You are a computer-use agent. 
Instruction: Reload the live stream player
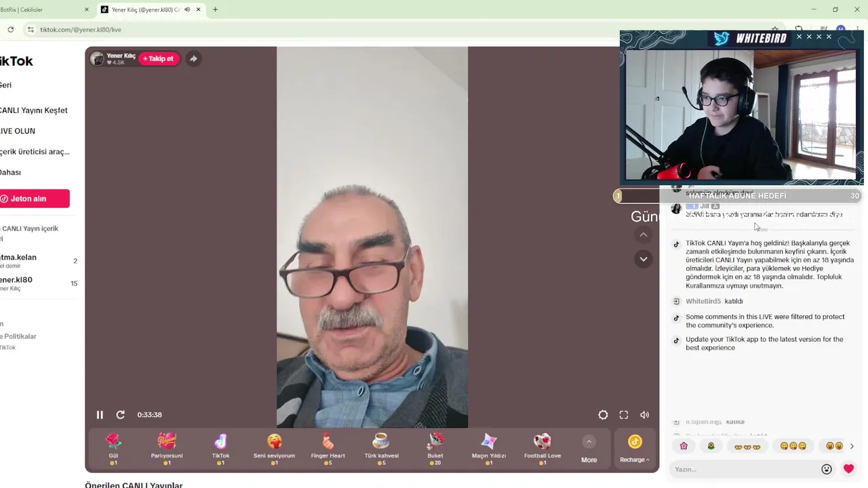click(x=120, y=415)
